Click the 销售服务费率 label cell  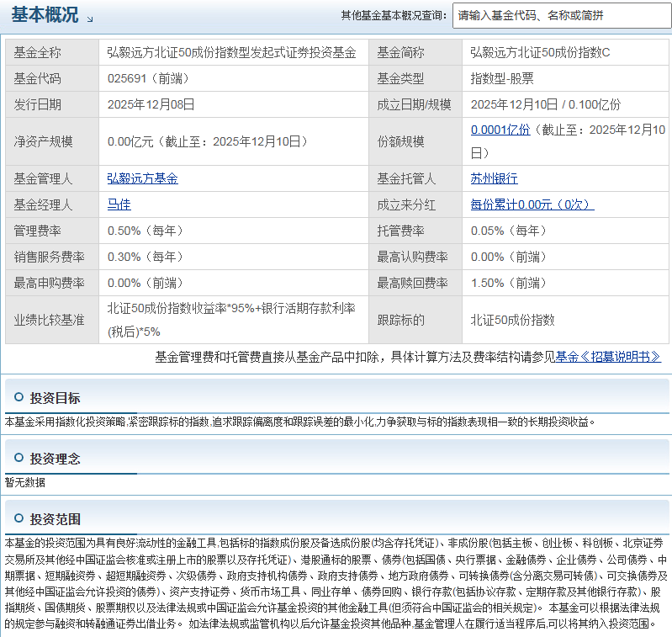click(52, 257)
